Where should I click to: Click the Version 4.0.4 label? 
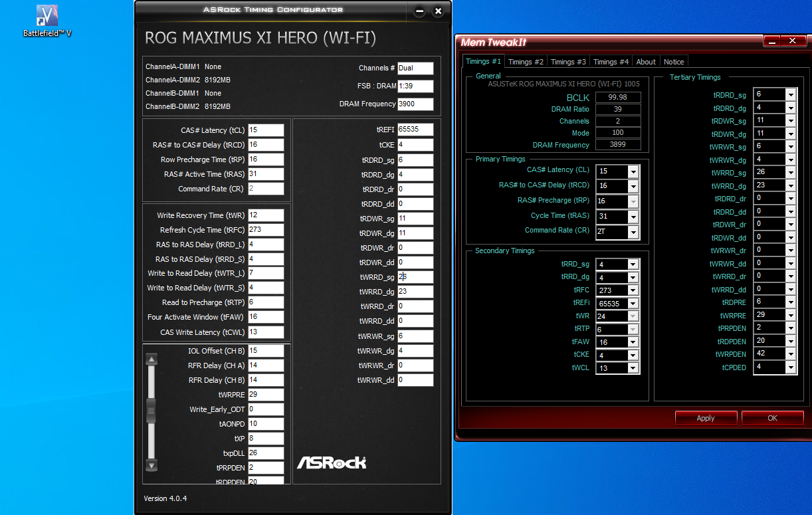tap(165, 498)
